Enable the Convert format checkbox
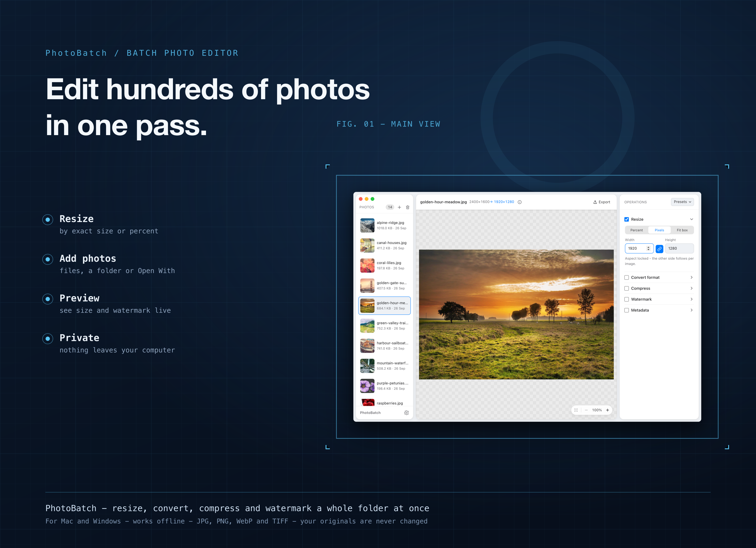Image resolution: width=756 pixels, height=548 pixels. pos(627,277)
